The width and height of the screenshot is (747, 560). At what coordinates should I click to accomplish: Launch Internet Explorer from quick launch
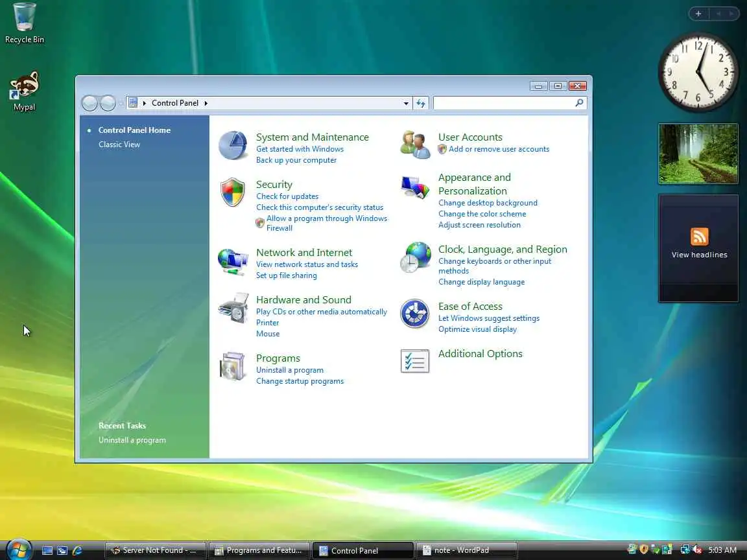point(77,550)
